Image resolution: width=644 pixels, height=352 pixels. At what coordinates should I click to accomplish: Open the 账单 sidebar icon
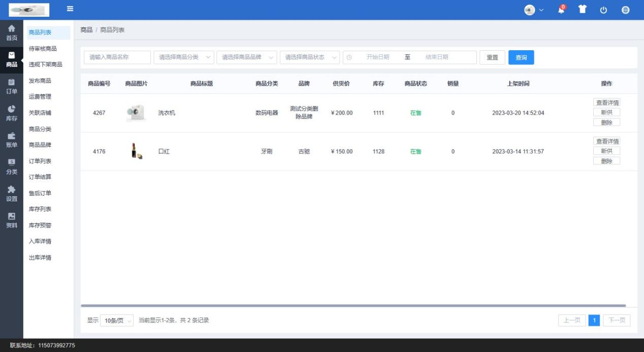click(x=11, y=140)
